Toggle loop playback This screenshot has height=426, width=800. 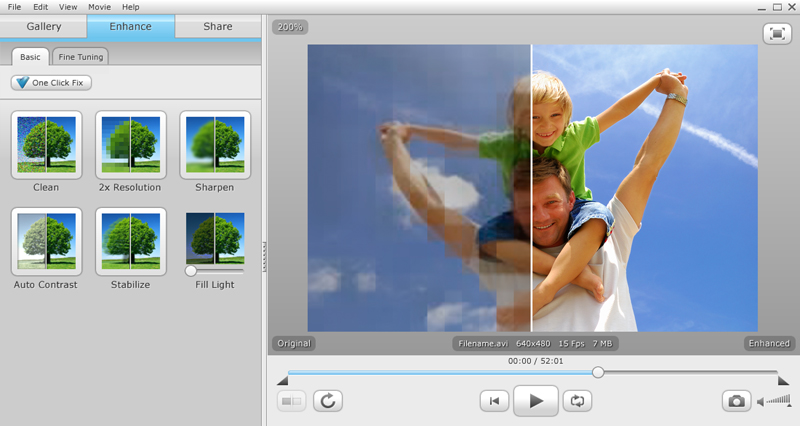tap(577, 401)
